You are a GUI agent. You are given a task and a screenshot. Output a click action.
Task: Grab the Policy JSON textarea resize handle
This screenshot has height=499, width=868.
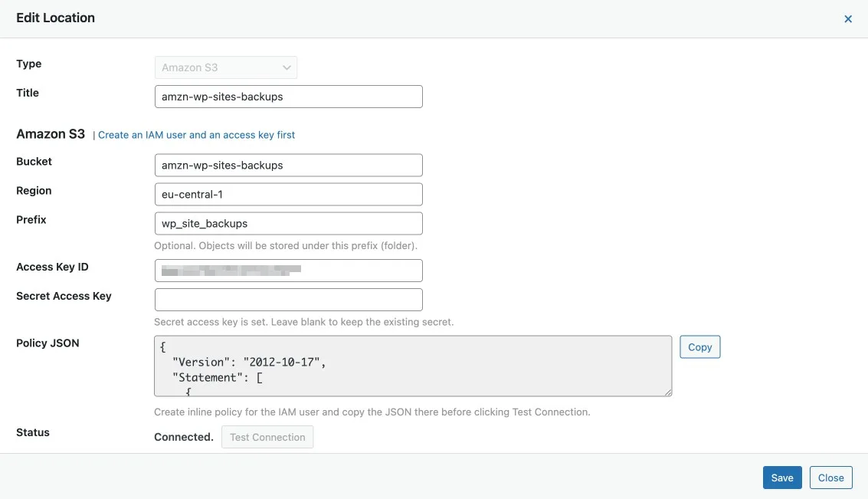click(668, 392)
